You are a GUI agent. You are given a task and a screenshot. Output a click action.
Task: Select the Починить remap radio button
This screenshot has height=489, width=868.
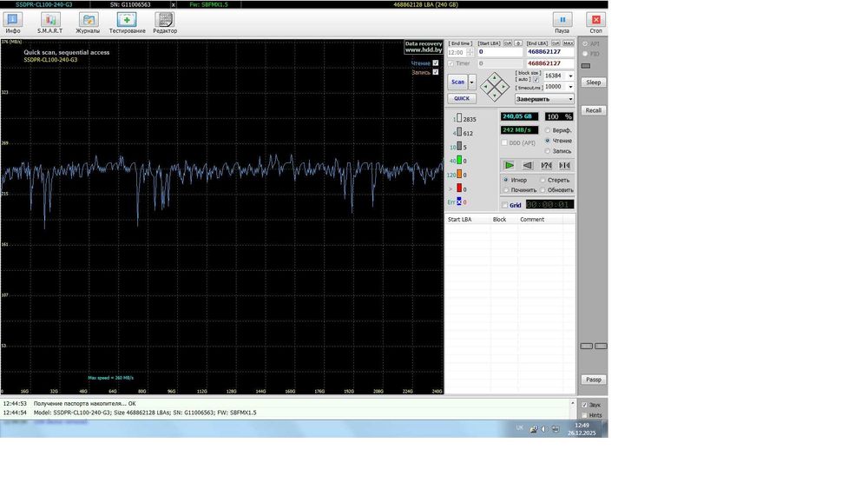505,190
